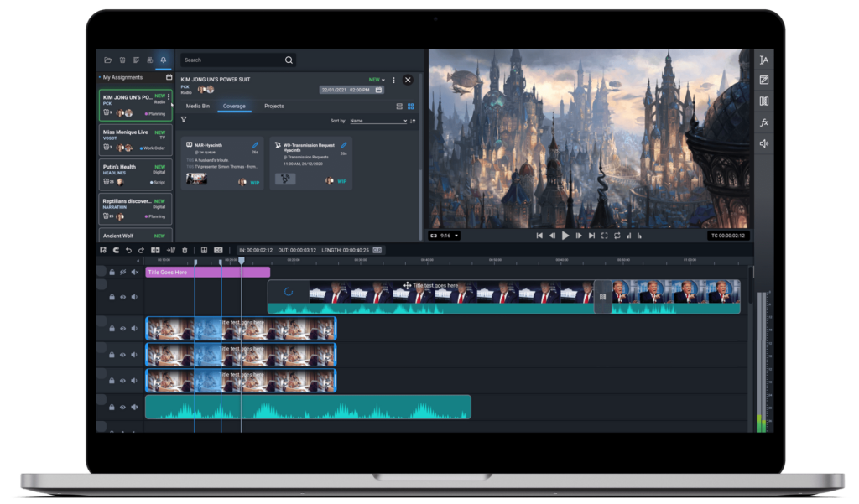Click the notifications bell icon
Screen dimensions: 859x504
(163, 60)
